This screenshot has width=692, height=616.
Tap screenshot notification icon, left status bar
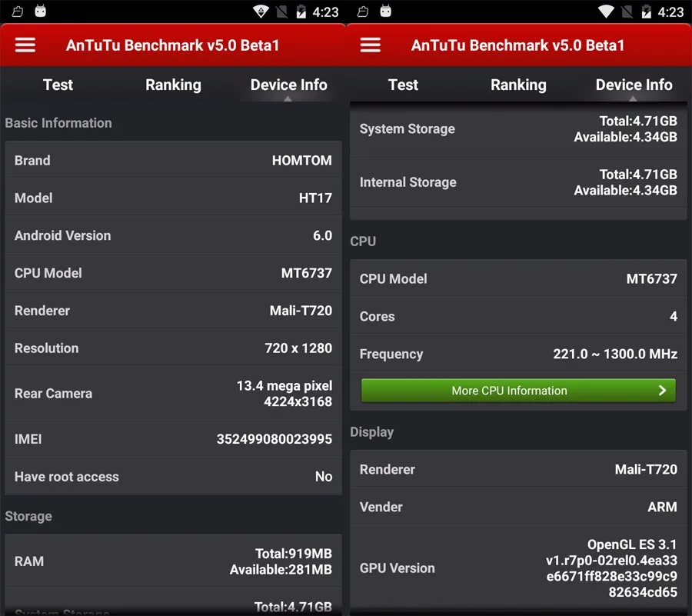pos(18,12)
